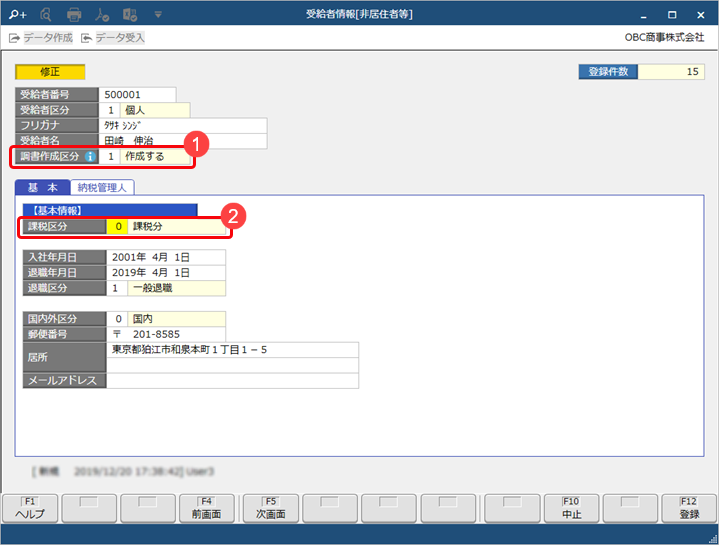Click 作成する text beside 調書作成区分
Viewport: 719px width, 545px height.
coord(144,156)
